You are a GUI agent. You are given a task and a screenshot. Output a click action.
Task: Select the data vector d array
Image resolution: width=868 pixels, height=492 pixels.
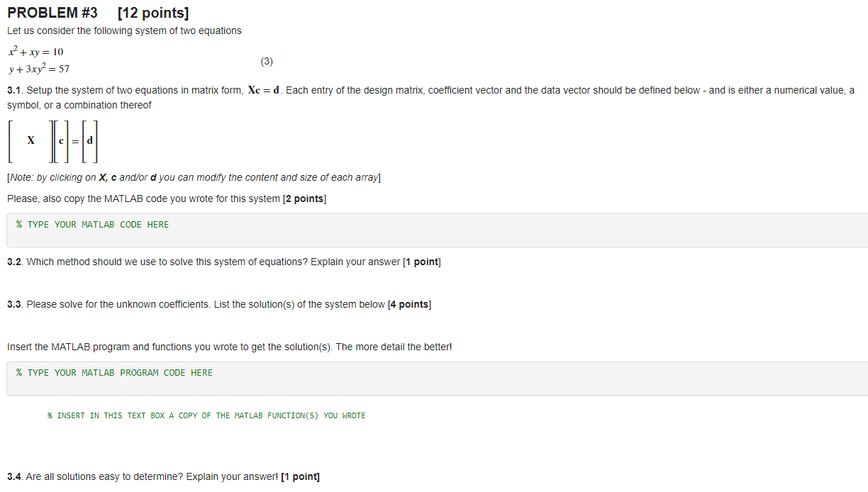pyautogui.click(x=89, y=140)
